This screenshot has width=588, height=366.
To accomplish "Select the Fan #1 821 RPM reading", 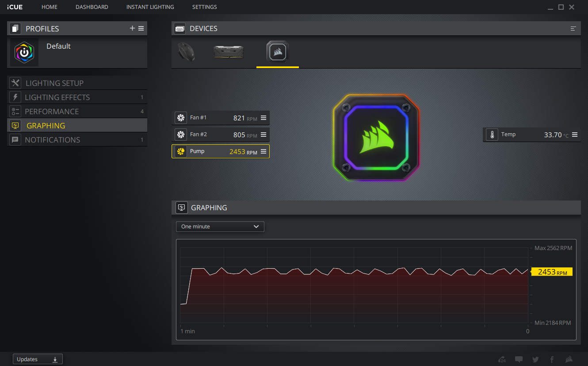I will (x=245, y=118).
